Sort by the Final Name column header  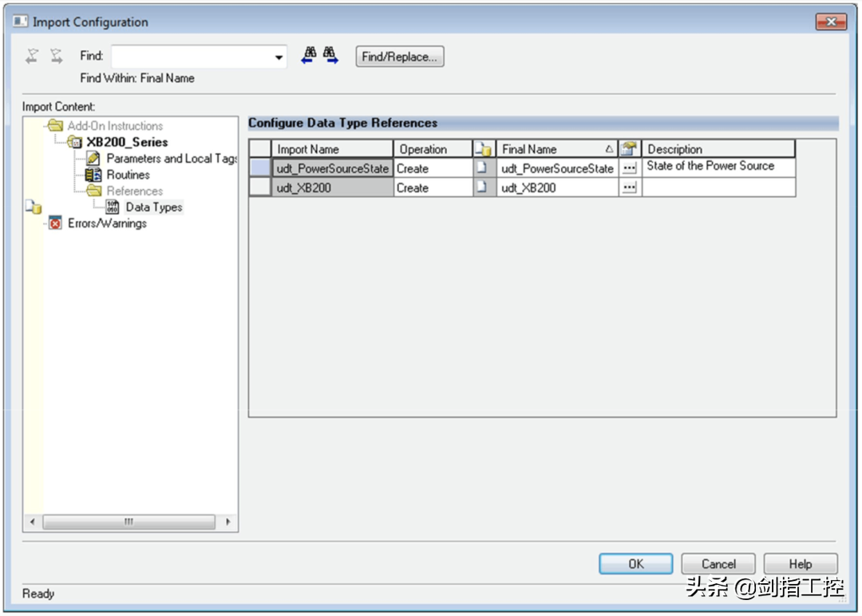551,149
